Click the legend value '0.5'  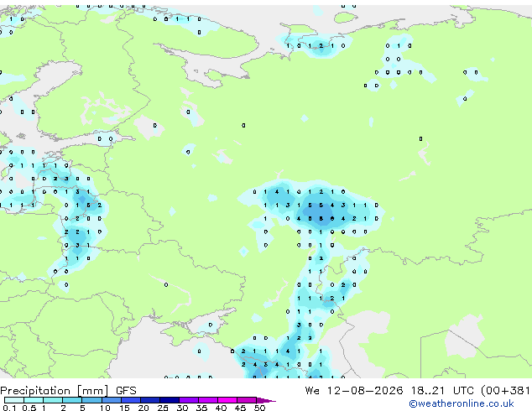[x=29, y=408]
